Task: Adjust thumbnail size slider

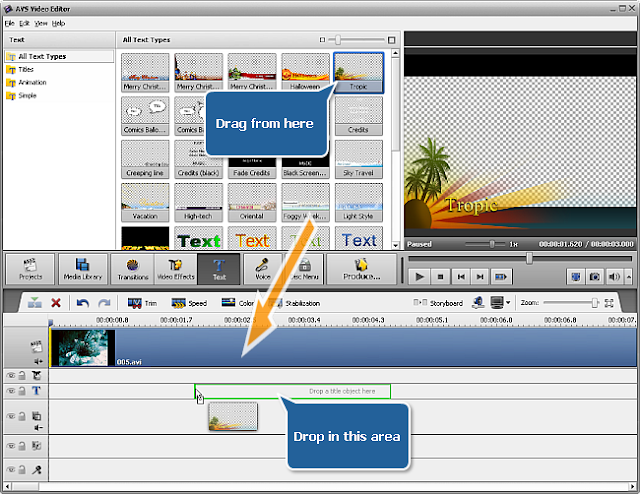Action: point(338,40)
